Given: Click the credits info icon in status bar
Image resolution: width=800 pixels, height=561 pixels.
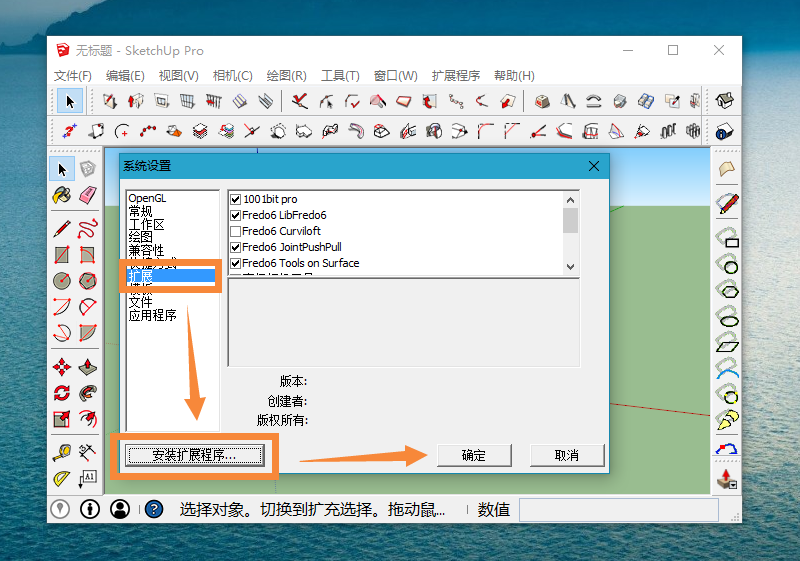Looking at the screenshot, I should [90, 509].
